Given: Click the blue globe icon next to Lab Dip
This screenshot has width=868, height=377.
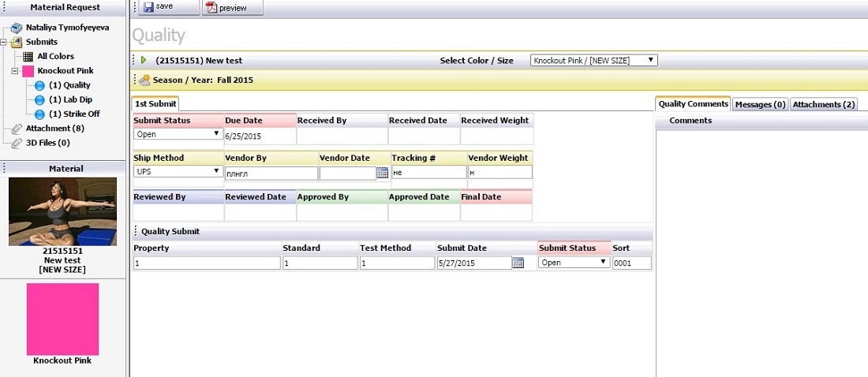Looking at the screenshot, I should (39, 100).
